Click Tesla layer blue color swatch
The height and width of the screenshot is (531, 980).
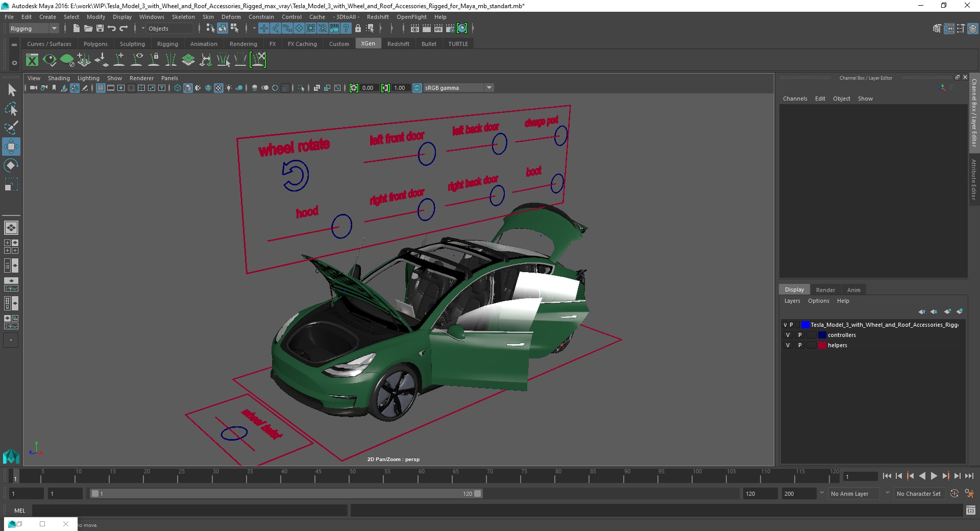805,325
